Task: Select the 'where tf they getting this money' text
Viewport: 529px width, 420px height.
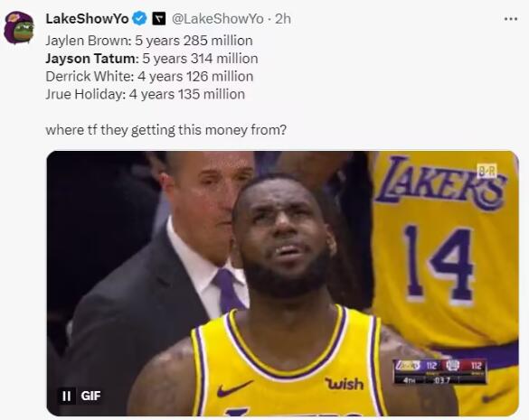Action: (166, 130)
